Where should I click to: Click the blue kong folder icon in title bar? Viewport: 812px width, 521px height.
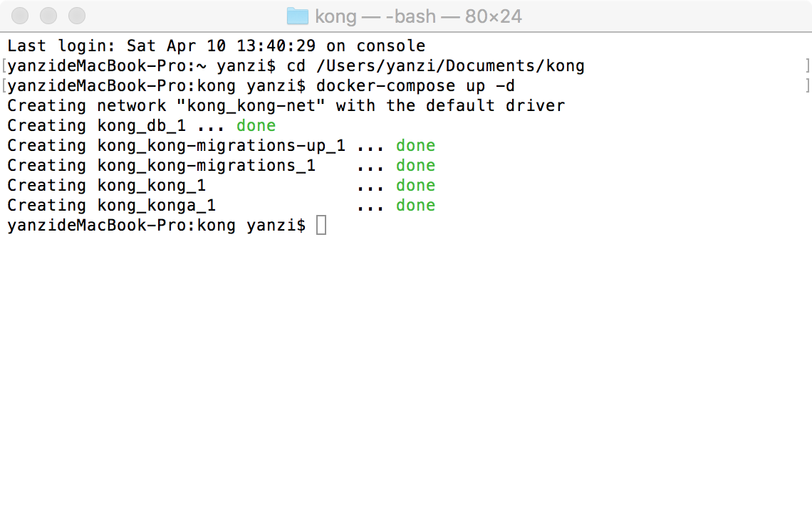click(x=298, y=16)
